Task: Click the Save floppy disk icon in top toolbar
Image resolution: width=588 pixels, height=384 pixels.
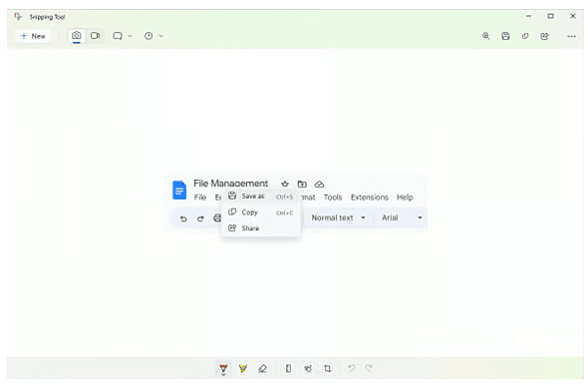Action: (505, 36)
